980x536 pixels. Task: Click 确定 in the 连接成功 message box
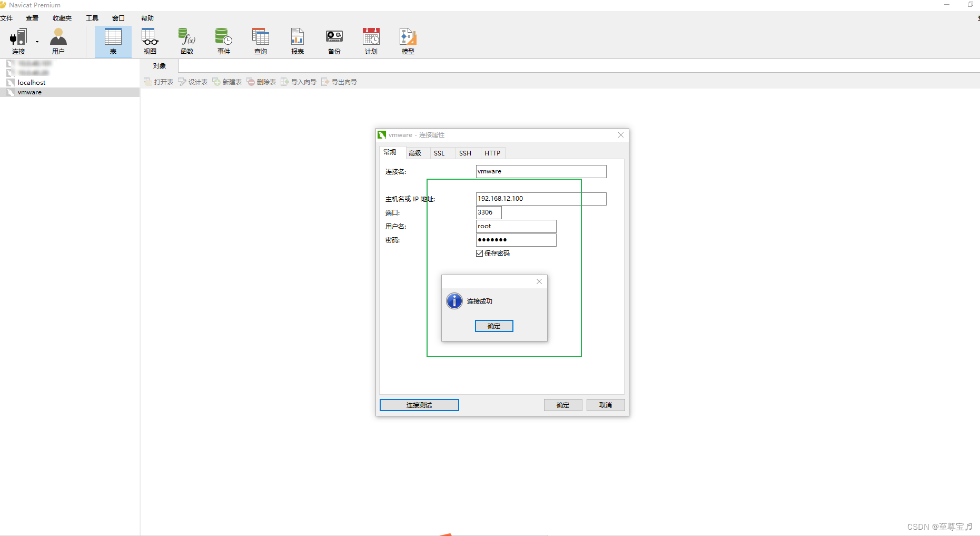(x=494, y=326)
